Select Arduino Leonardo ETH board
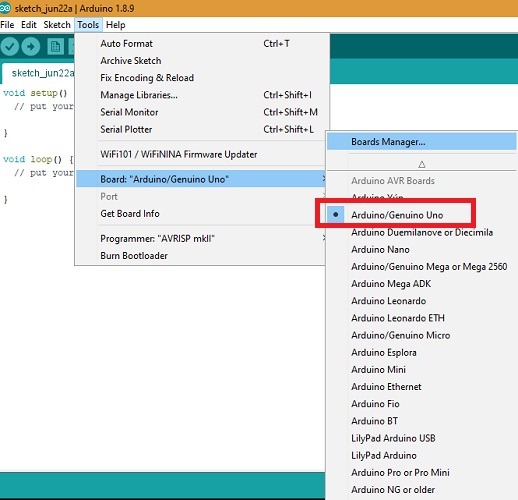518x500 pixels. click(422, 318)
